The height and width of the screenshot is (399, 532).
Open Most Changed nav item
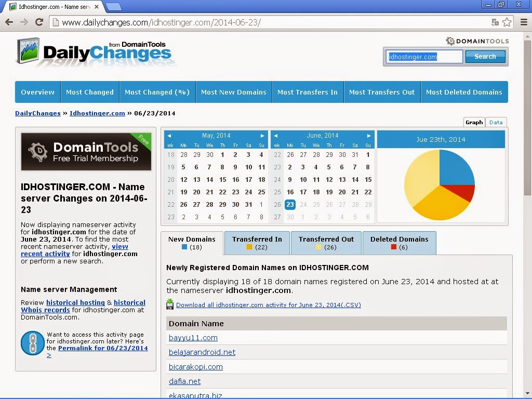90,92
